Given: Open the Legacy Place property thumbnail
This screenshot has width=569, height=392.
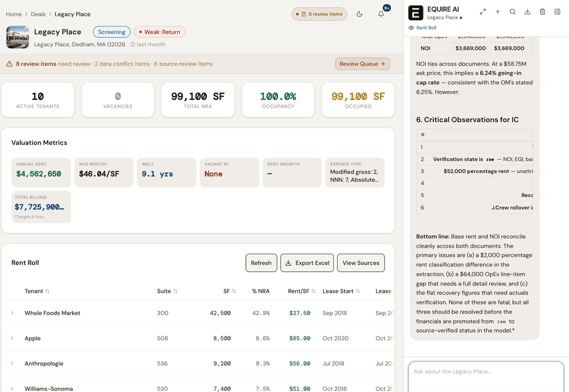Looking at the screenshot, I should click(18, 37).
